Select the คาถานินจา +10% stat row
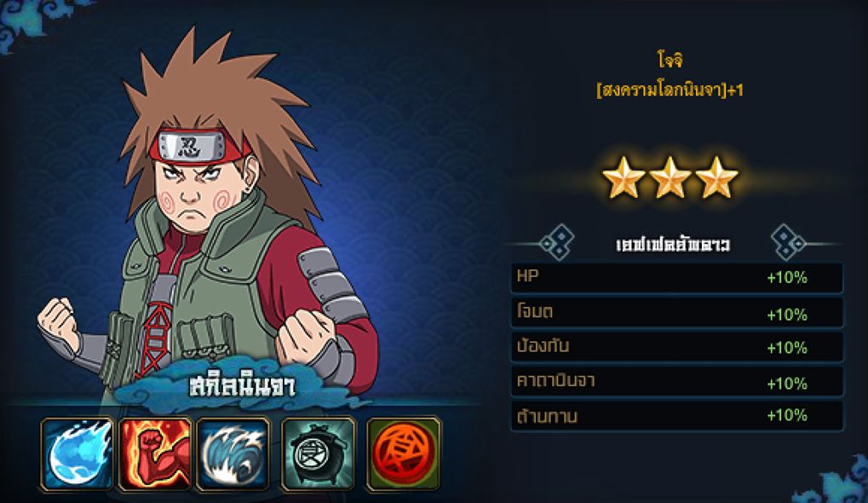Viewport: 868px width, 503px height. (677, 382)
